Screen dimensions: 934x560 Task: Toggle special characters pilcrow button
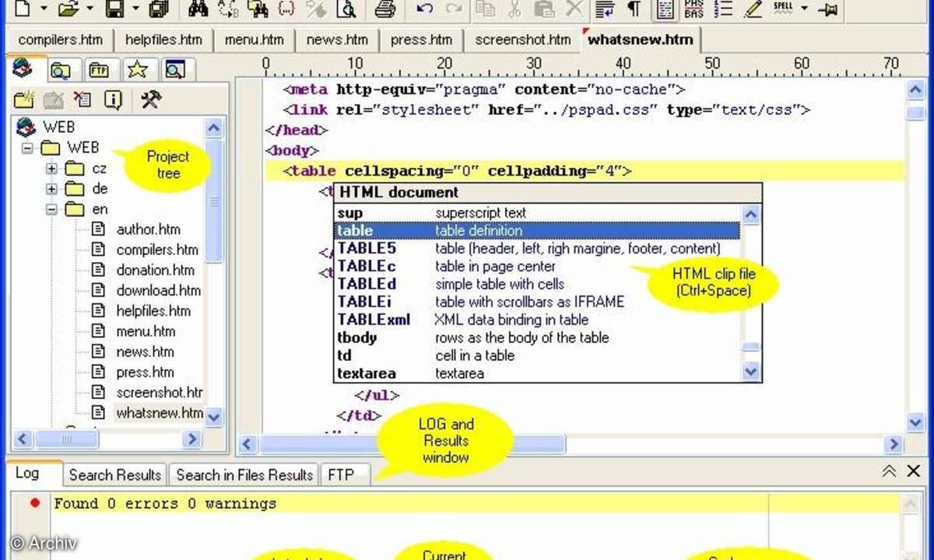[634, 9]
